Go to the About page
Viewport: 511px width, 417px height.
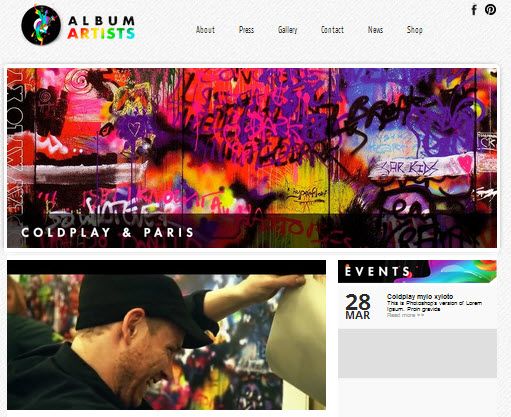(205, 30)
